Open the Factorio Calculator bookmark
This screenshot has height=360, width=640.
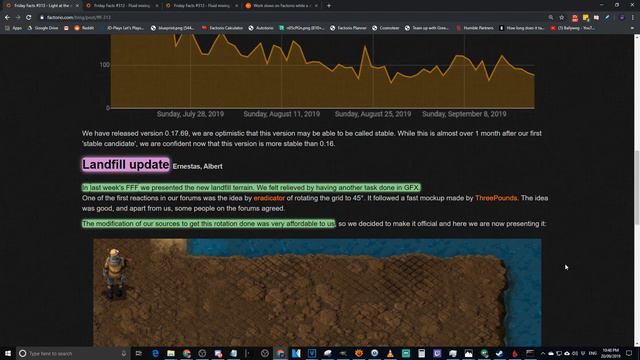(x=222, y=28)
